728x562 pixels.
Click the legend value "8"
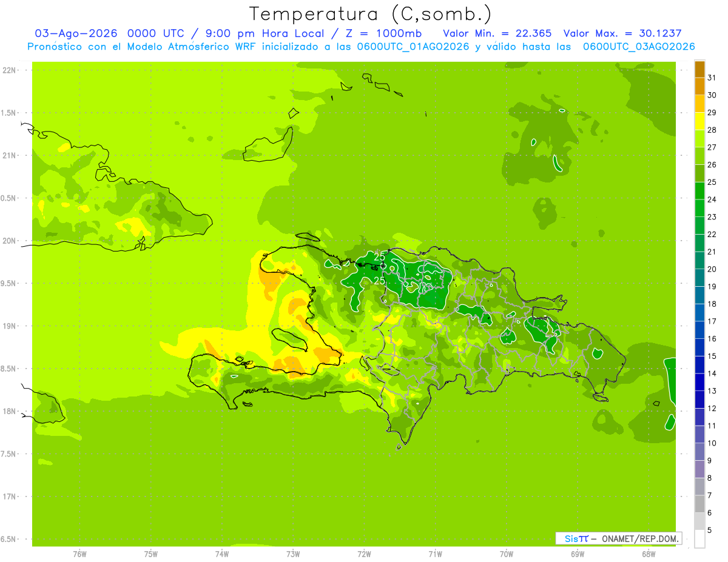(x=710, y=478)
